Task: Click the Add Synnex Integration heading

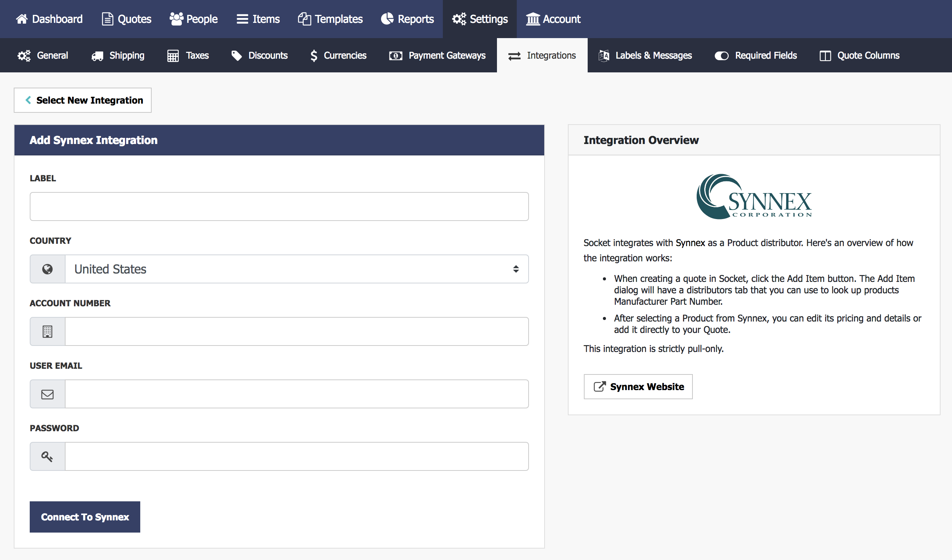Action: pyautogui.click(x=93, y=140)
